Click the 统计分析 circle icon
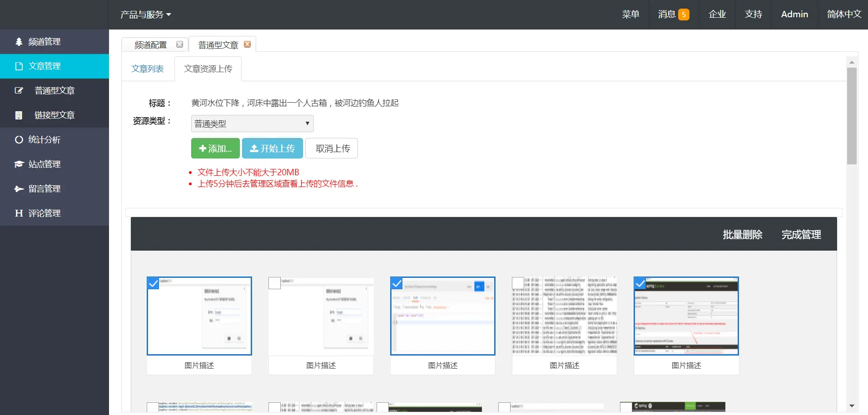Viewport: 868px width, 415px height. (x=19, y=140)
